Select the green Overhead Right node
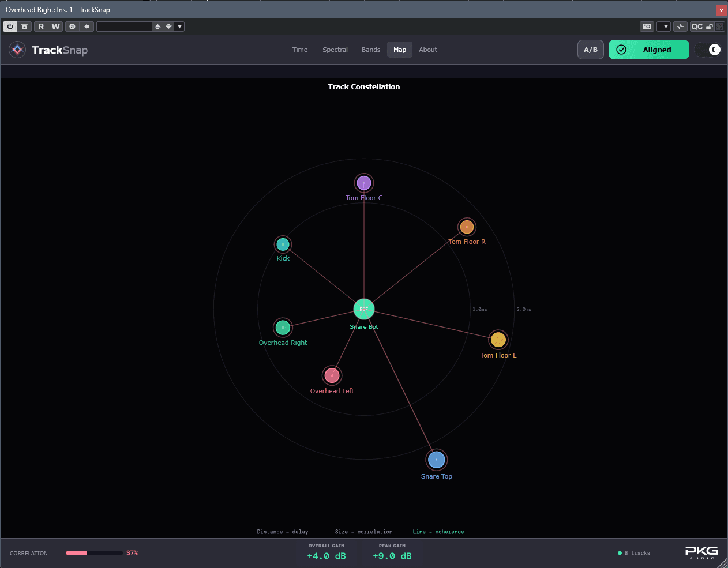Viewport: 728px width, 568px height. pos(283,328)
